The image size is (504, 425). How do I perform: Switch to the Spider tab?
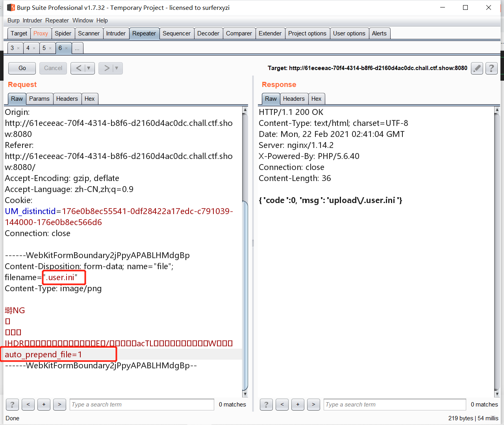63,33
